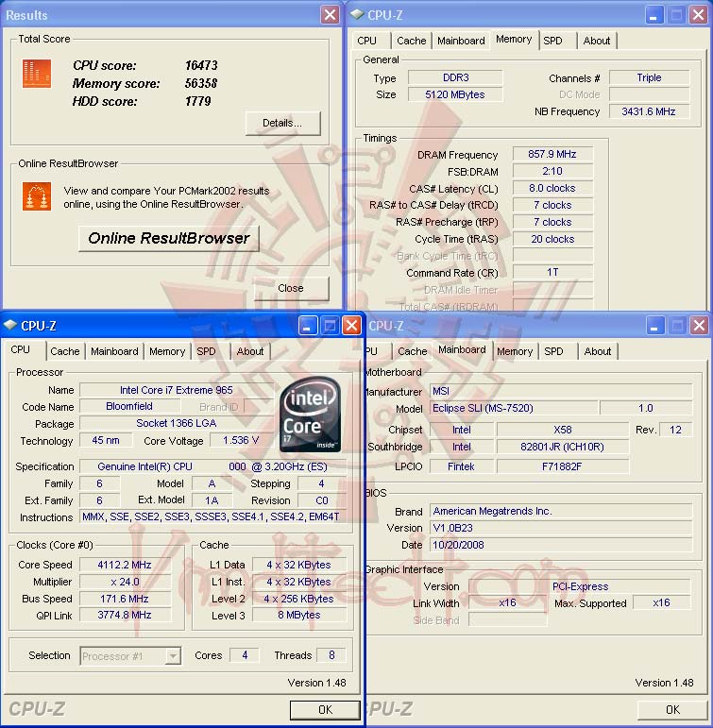Minimize the CPU-Z CPU window
The width and height of the screenshot is (713, 728).
307,326
